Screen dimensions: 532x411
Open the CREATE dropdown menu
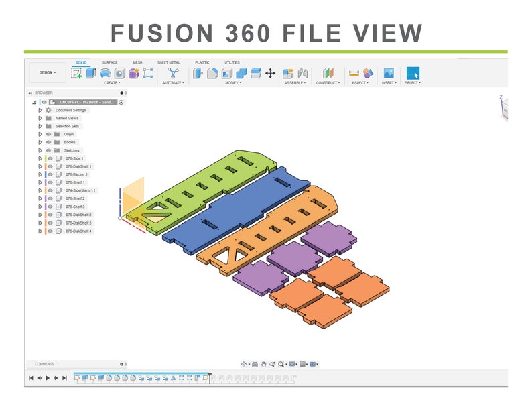pyautogui.click(x=112, y=83)
